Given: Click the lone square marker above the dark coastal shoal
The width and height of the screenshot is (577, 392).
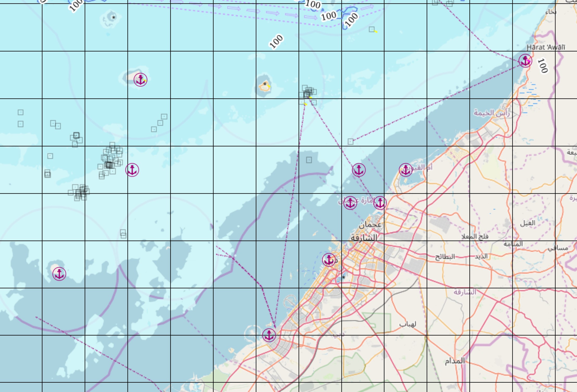Looking at the screenshot, I should coord(309,160).
